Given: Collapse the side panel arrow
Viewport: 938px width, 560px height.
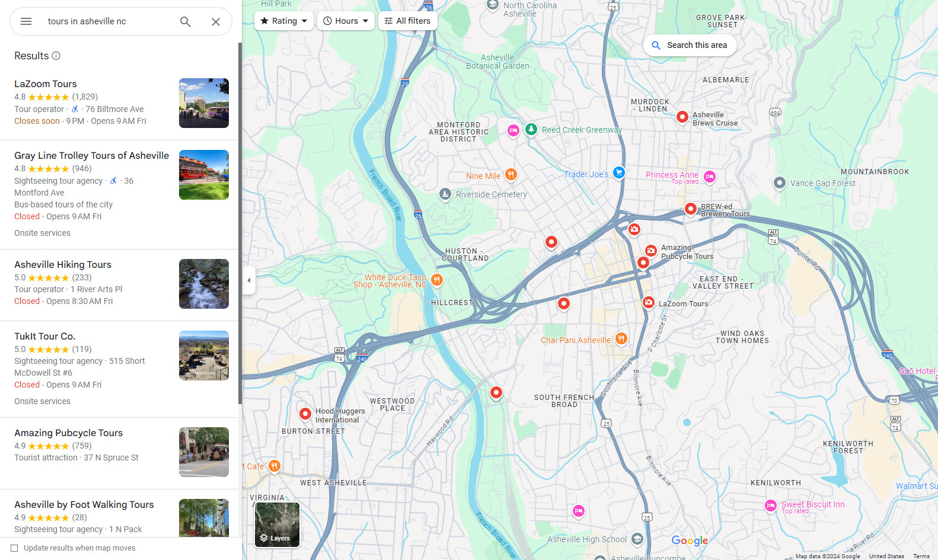Looking at the screenshot, I should coord(249,280).
